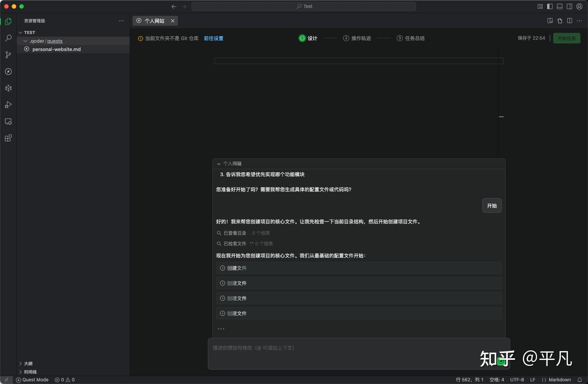Select the Quest compass icon in activity bar

point(8,71)
